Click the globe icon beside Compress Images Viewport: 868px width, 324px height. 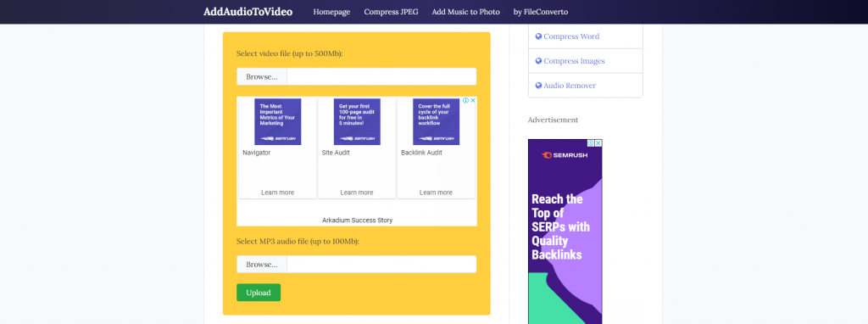pyautogui.click(x=538, y=61)
